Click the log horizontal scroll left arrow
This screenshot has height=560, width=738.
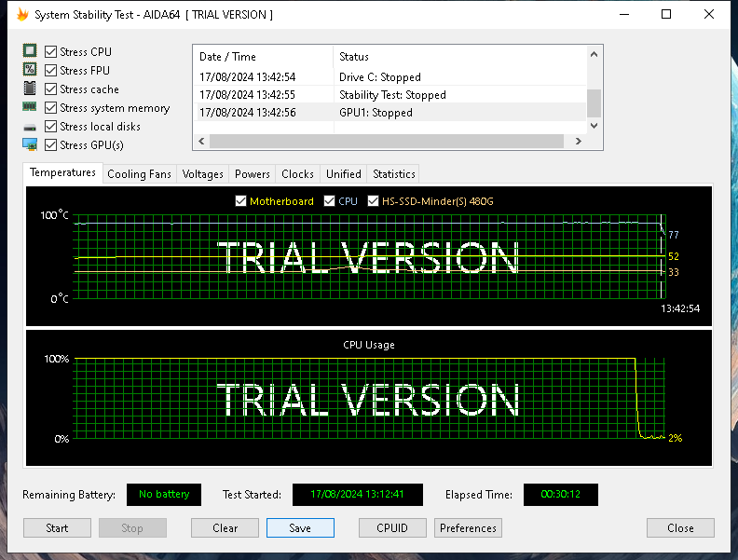(201, 142)
